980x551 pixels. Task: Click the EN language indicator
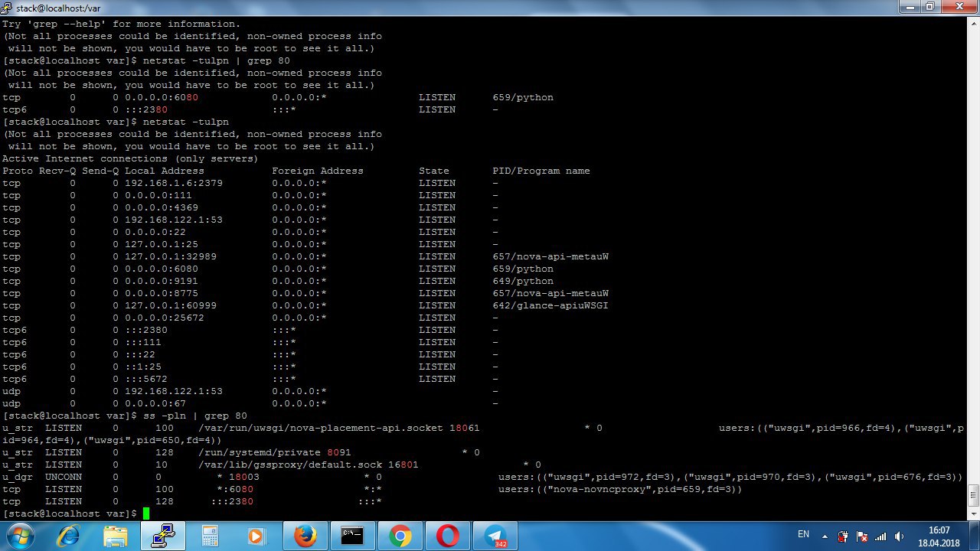tap(803, 533)
